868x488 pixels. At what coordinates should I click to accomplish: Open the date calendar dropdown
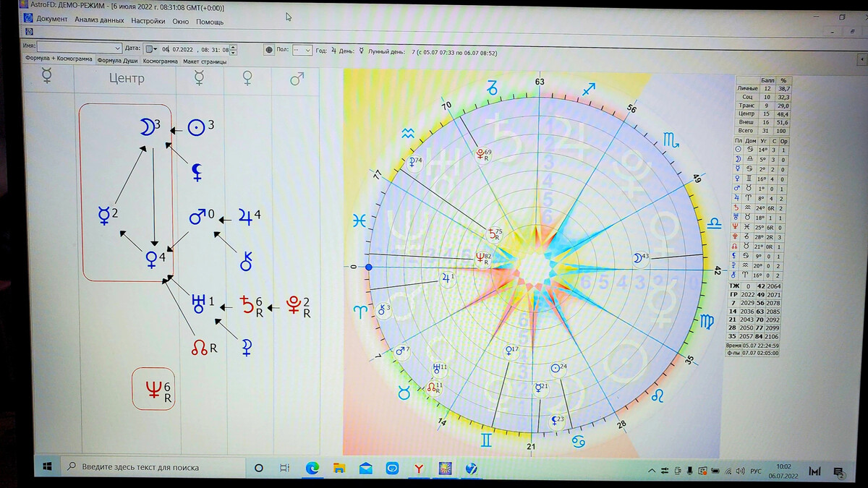pyautogui.click(x=150, y=48)
